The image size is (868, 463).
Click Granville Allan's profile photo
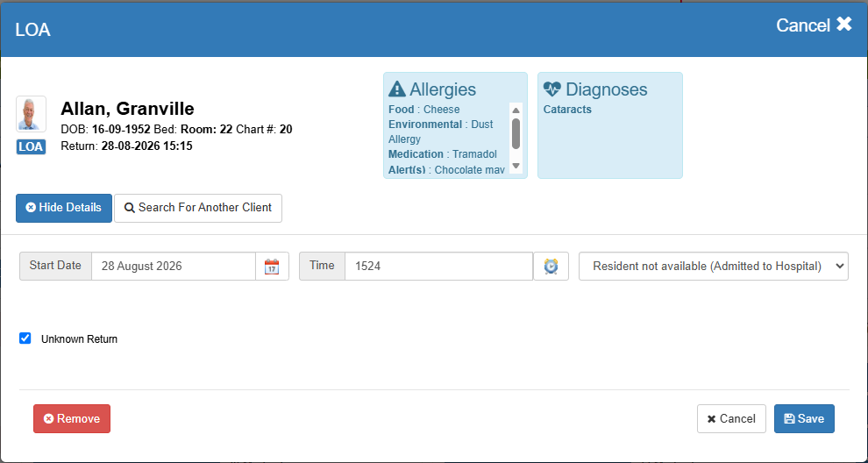pyautogui.click(x=31, y=114)
